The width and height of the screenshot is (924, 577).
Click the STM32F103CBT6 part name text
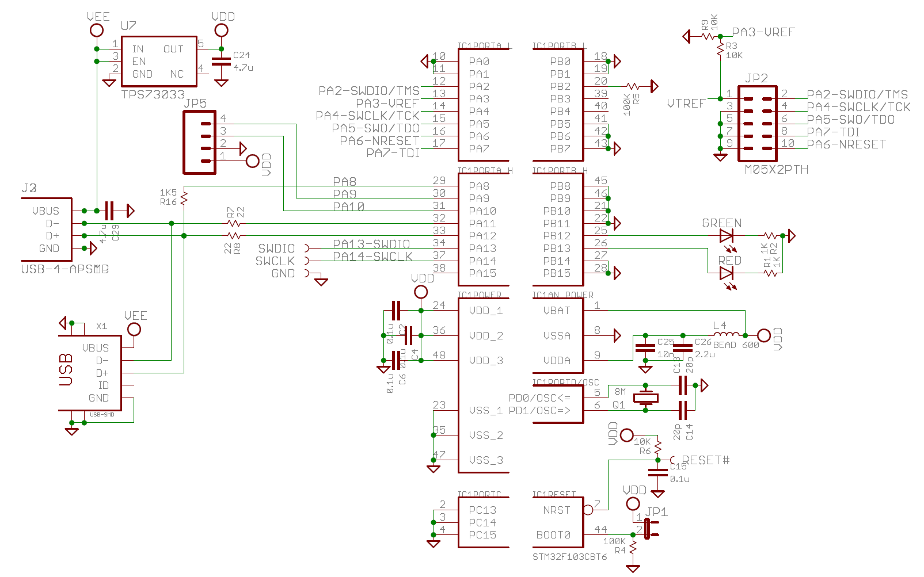point(569,557)
